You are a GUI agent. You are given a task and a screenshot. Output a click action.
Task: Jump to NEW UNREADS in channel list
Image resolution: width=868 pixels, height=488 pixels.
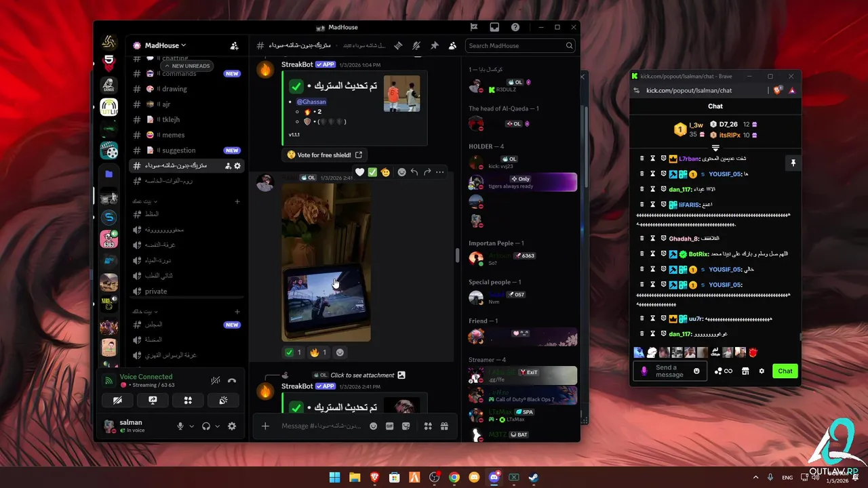(187, 66)
